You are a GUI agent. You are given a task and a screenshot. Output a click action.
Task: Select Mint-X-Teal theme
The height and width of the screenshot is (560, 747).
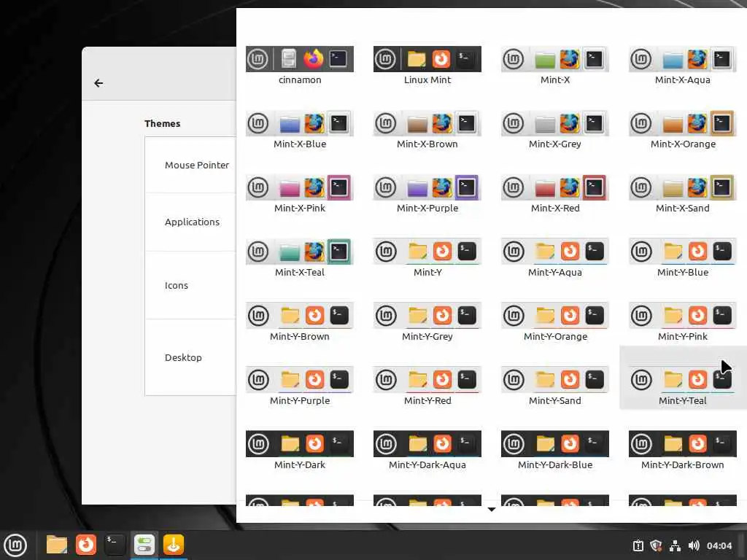(x=300, y=259)
